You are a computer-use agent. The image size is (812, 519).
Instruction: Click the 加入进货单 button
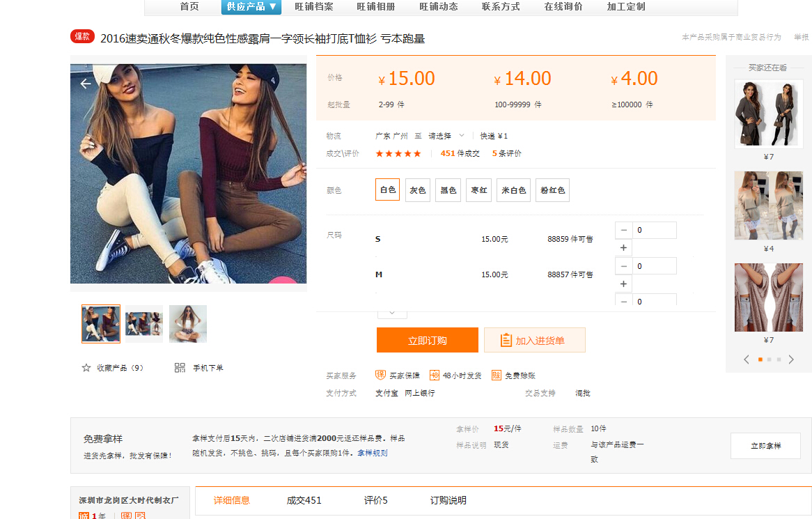[x=534, y=341]
